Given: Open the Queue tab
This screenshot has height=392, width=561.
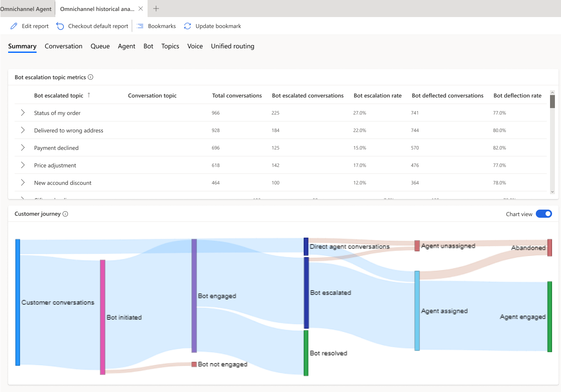Looking at the screenshot, I should (x=100, y=46).
